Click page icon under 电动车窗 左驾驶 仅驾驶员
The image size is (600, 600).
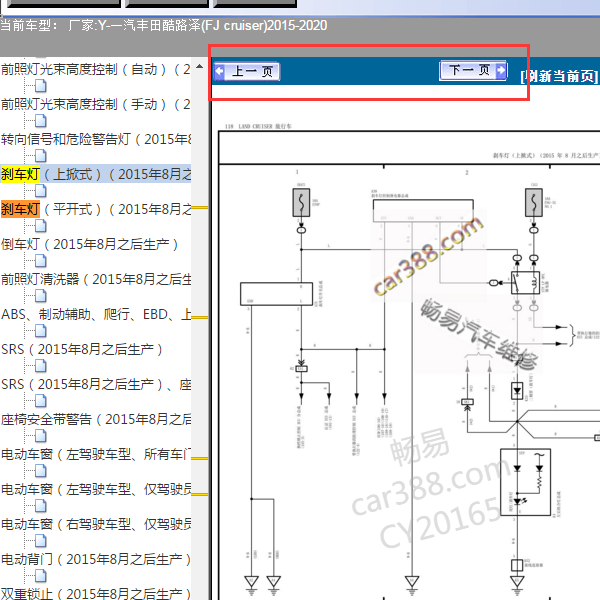click(41, 506)
